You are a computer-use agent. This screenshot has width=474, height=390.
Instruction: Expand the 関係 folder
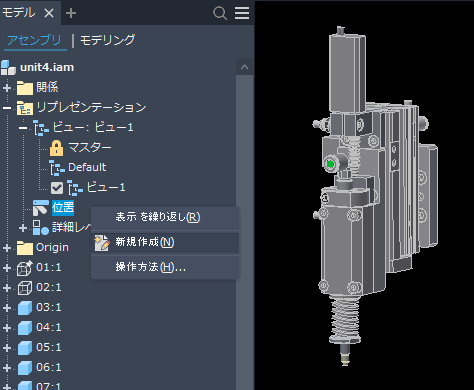pyautogui.click(x=7, y=88)
